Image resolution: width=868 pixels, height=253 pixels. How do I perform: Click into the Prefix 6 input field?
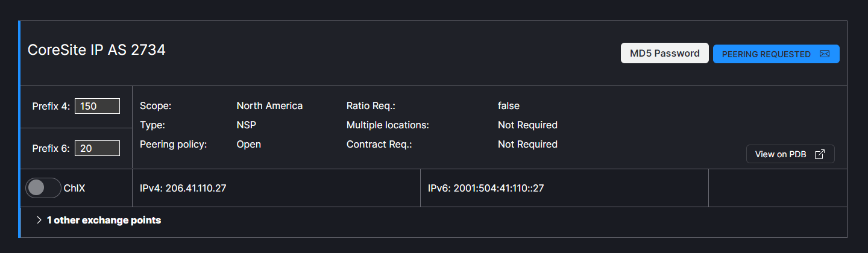pos(97,148)
